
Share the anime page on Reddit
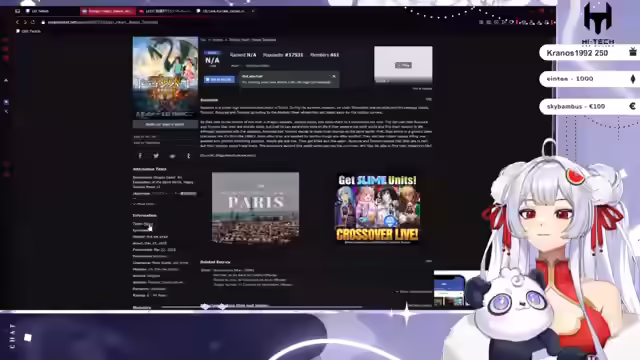tap(172, 156)
